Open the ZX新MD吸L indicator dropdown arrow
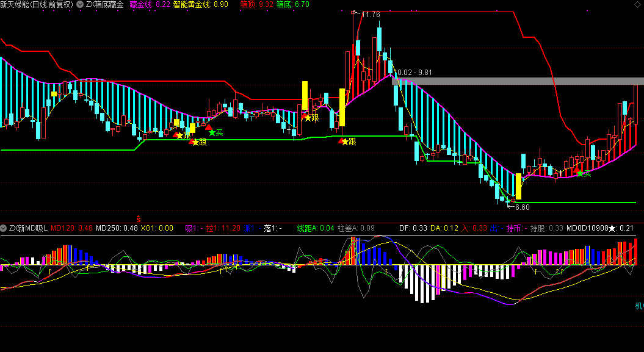This screenshot has height=352, width=644. pyautogui.click(x=4, y=228)
